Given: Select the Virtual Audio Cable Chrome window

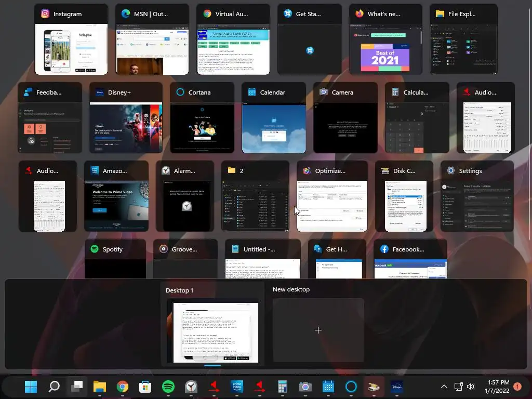Looking at the screenshot, I should pos(233,39).
